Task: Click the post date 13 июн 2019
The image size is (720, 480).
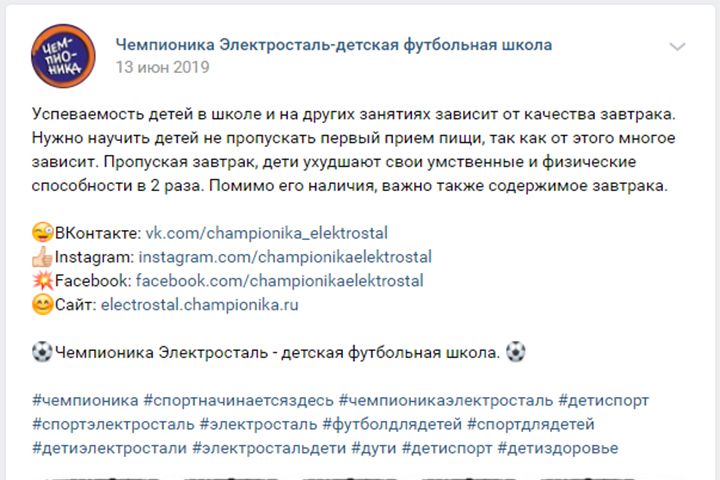Action: 163,68
